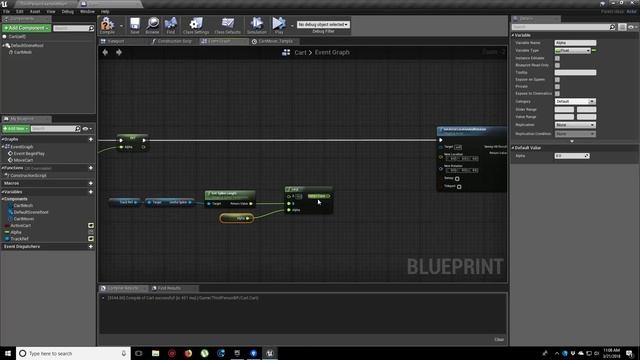
Task: Open the debug object filter dropdown
Action: coord(323,24)
